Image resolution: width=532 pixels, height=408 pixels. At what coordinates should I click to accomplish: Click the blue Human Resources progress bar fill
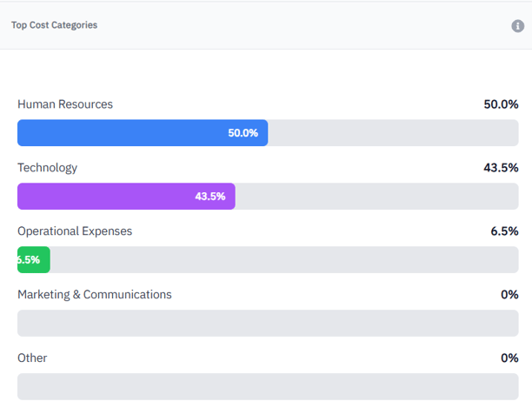click(x=122, y=133)
